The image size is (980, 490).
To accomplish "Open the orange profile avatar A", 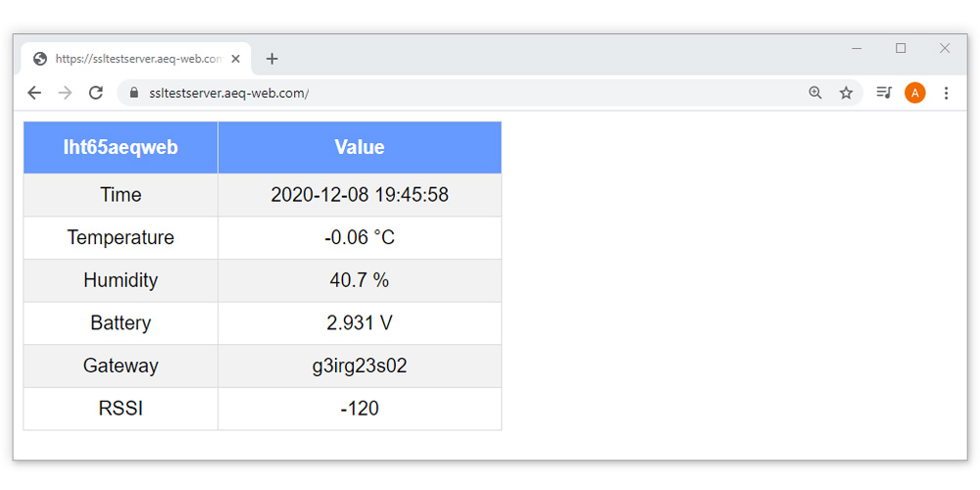I will pyautogui.click(x=915, y=93).
